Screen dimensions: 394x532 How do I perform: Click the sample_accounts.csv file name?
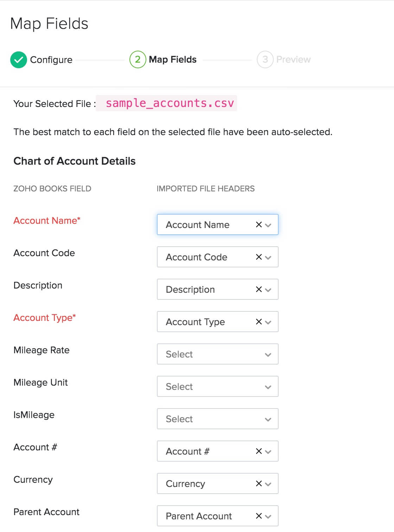[x=170, y=103]
